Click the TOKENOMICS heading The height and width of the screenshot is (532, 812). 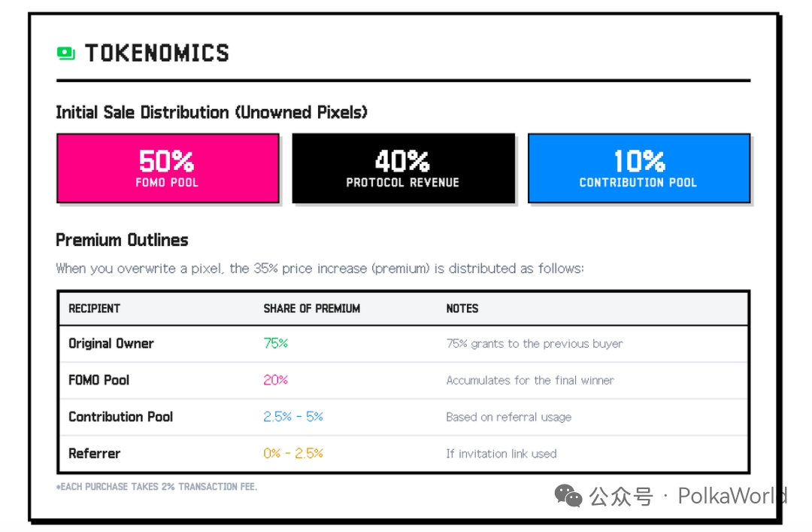tap(156, 53)
